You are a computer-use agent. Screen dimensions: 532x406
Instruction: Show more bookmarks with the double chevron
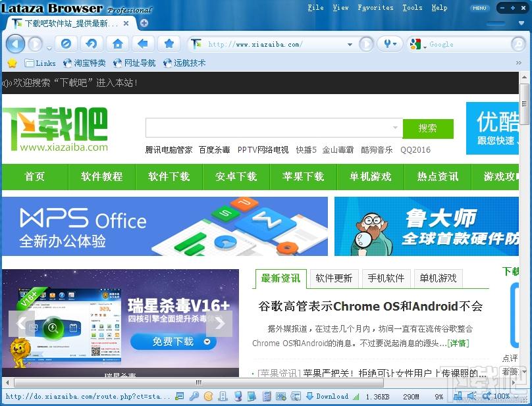pyautogui.click(x=518, y=63)
